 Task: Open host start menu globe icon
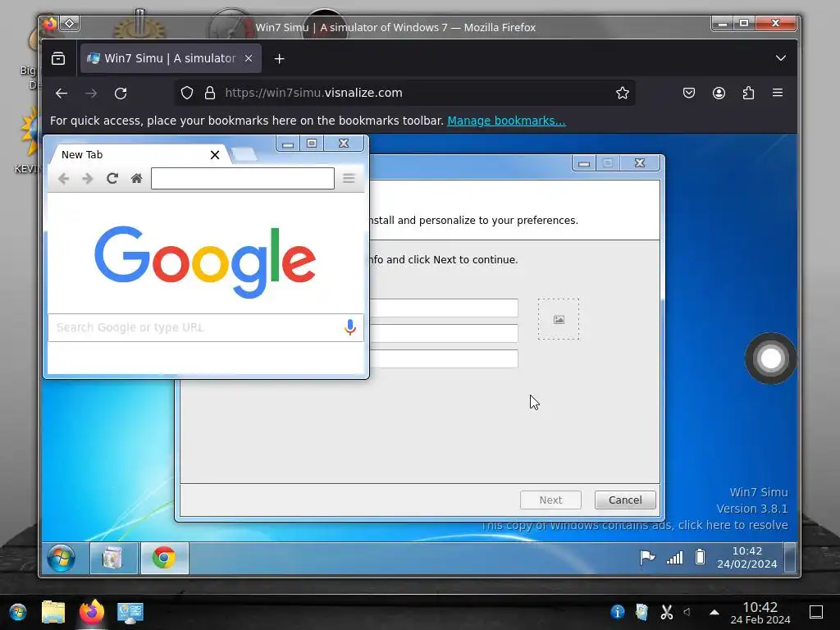click(18, 612)
